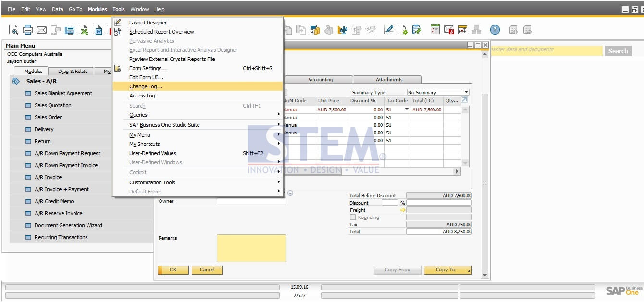This screenshot has width=644, height=302.
Task: Open Tax Code dropdown in first row
Action: 407,109
